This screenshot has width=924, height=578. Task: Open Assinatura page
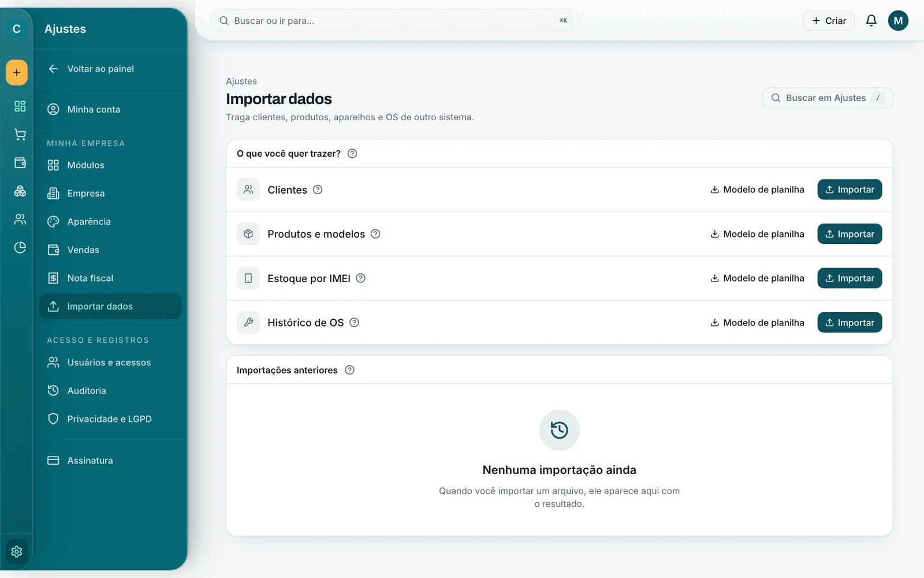click(110, 461)
